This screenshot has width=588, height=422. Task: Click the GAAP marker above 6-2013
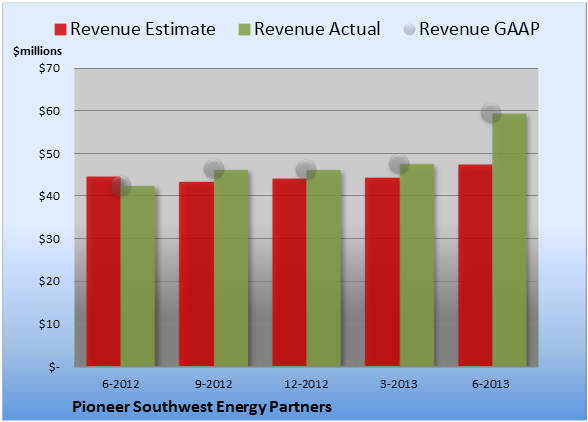[491, 113]
